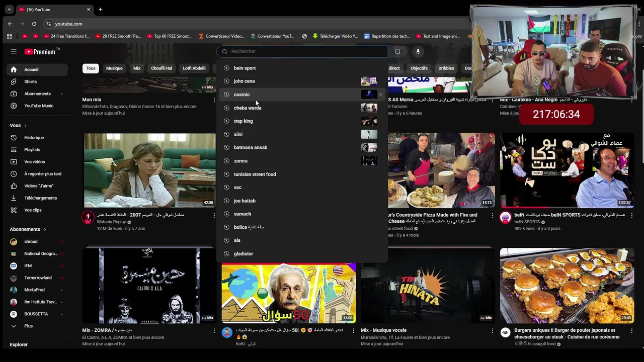
Task: Open the shroud channel subscription
Action: click(x=38, y=241)
